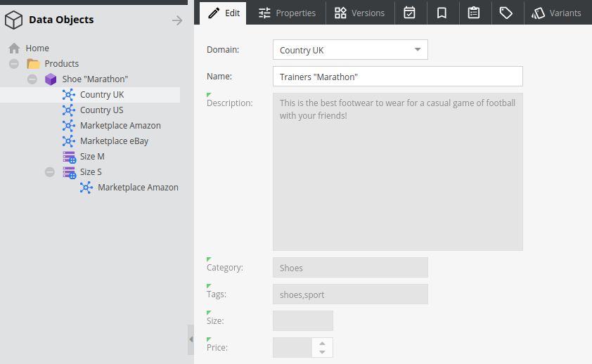Open the Edit tab
Image resolution: width=592 pixels, height=364 pixels.
(x=223, y=13)
